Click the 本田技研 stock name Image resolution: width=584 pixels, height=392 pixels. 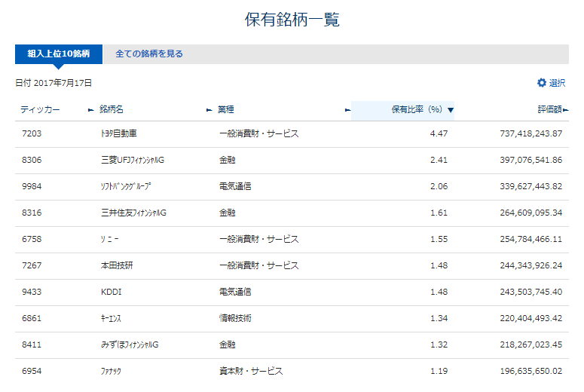point(117,265)
